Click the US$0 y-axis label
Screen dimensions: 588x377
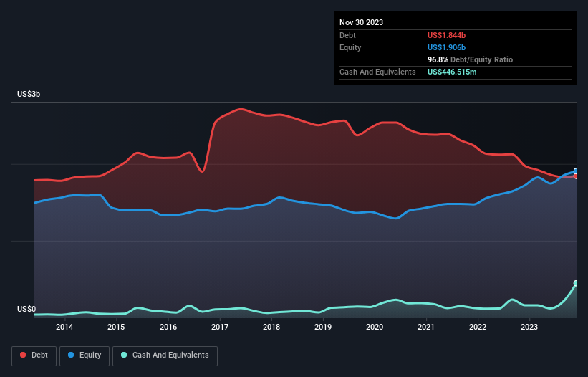(x=26, y=310)
